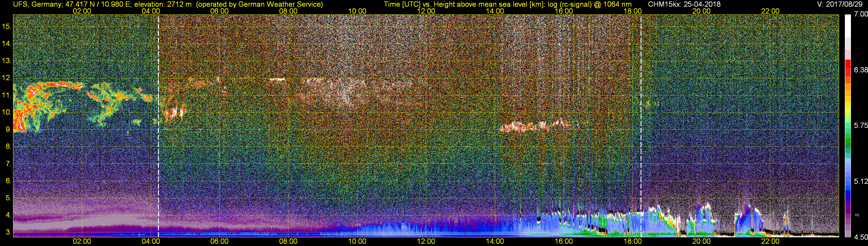The width and height of the screenshot is (868, 246).
Task: Click the 5. km height axis label
Action: pyautogui.click(x=8, y=198)
